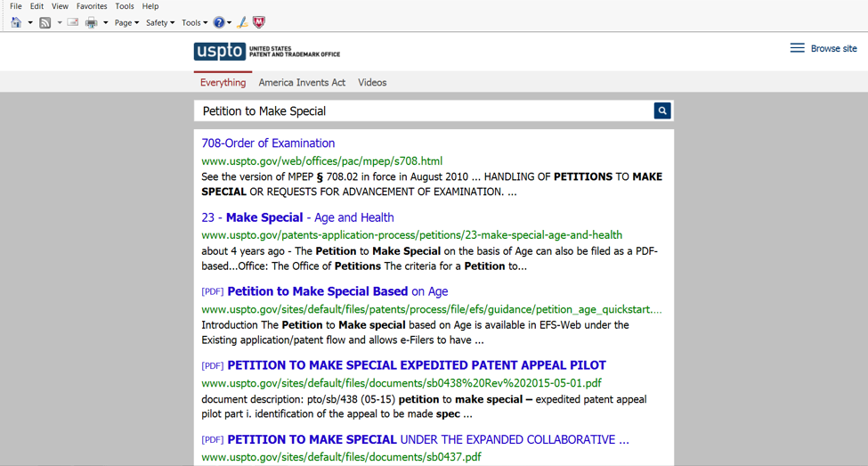
Task: Click the pen signature toolbar icon
Action: [242, 22]
